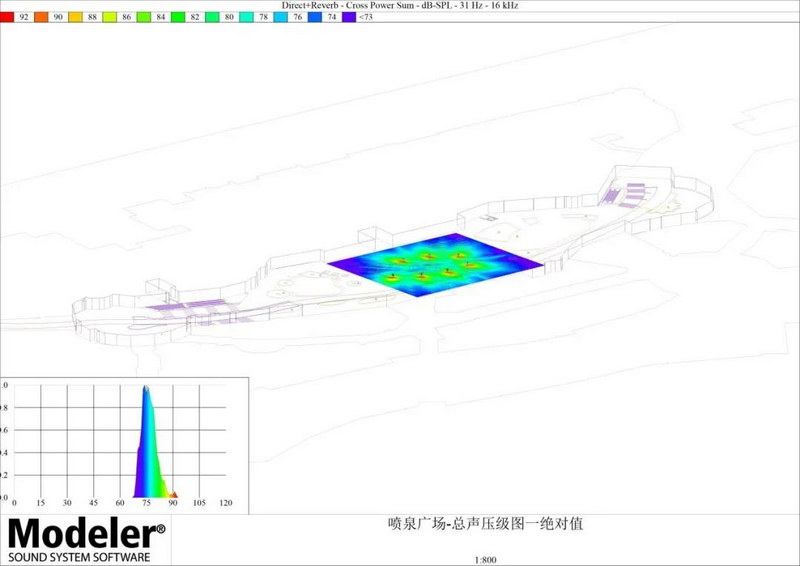Pick the yellow 88 dB legend swatch
Image resolution: width=800 pixels, height=566 pixels.
75,17
